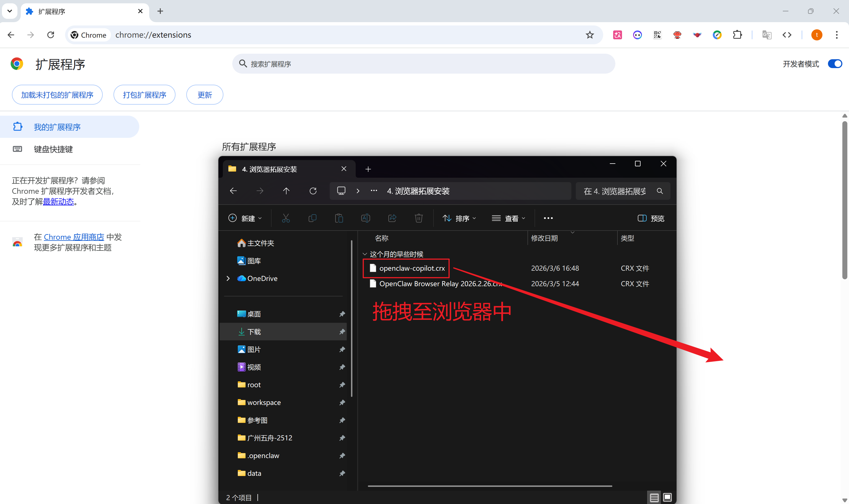Click the Google Translate icon in toolbar

[x=767, y=35]
